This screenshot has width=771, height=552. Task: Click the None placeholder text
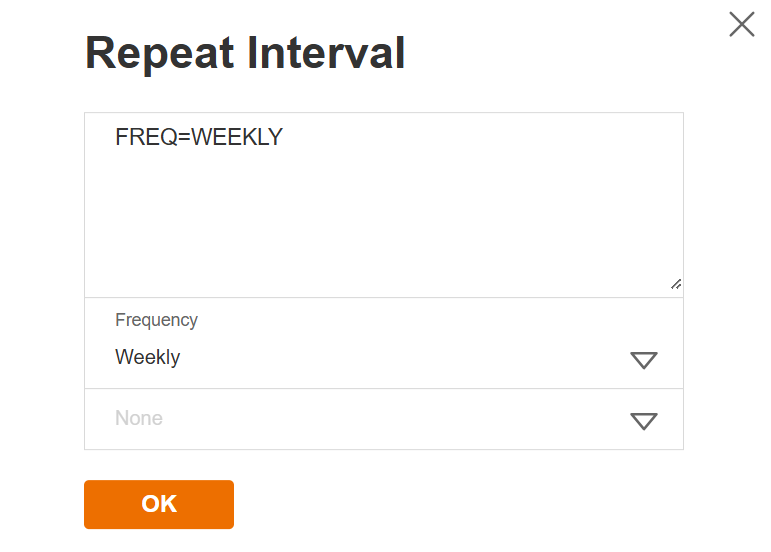(139, 418)
